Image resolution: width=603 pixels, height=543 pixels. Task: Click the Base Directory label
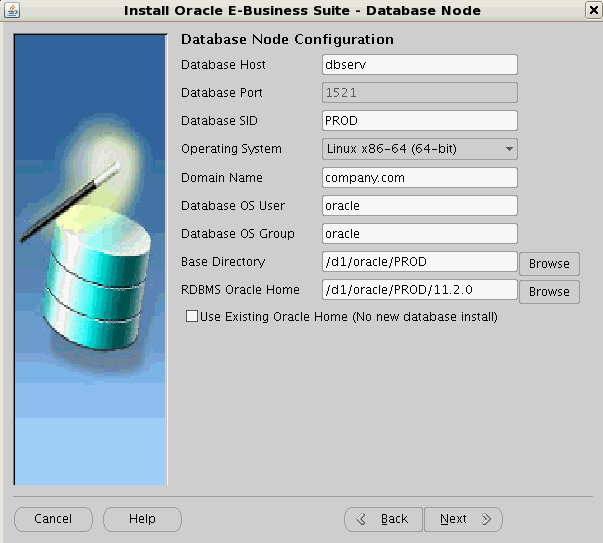pos(223,262)
